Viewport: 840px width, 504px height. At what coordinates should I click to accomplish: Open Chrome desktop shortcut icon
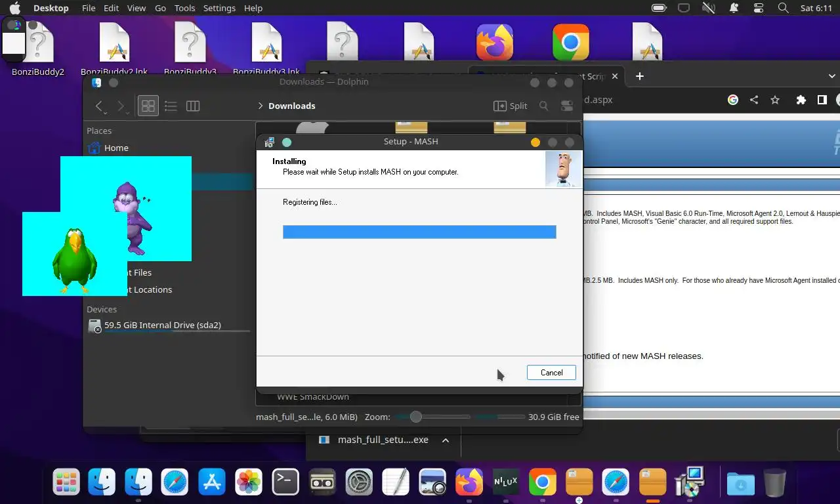coord(571,43)
